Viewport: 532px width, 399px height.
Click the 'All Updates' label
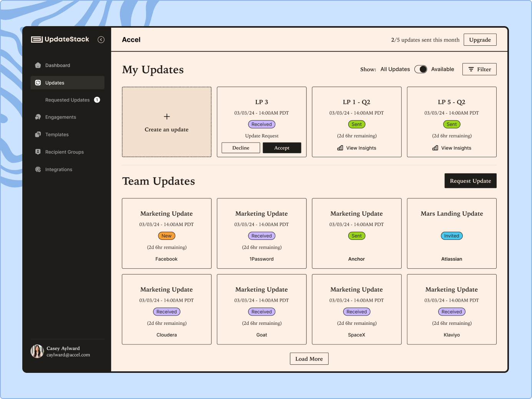(x=395, y=69)
